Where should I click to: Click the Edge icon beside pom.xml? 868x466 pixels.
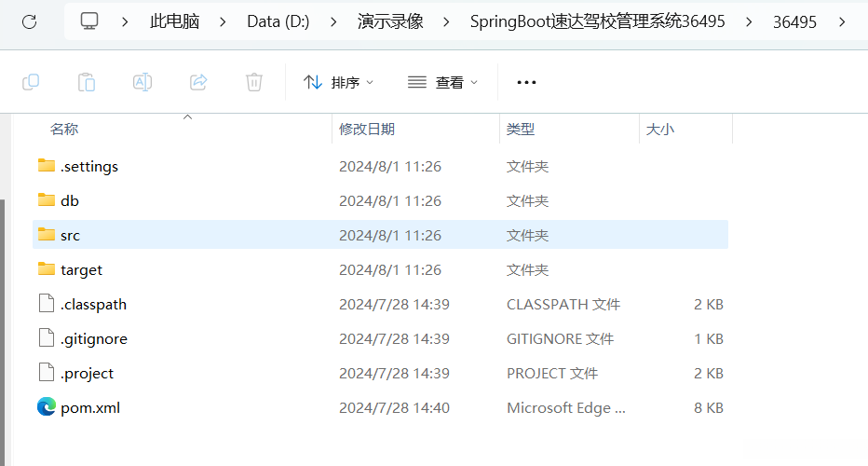47,407
